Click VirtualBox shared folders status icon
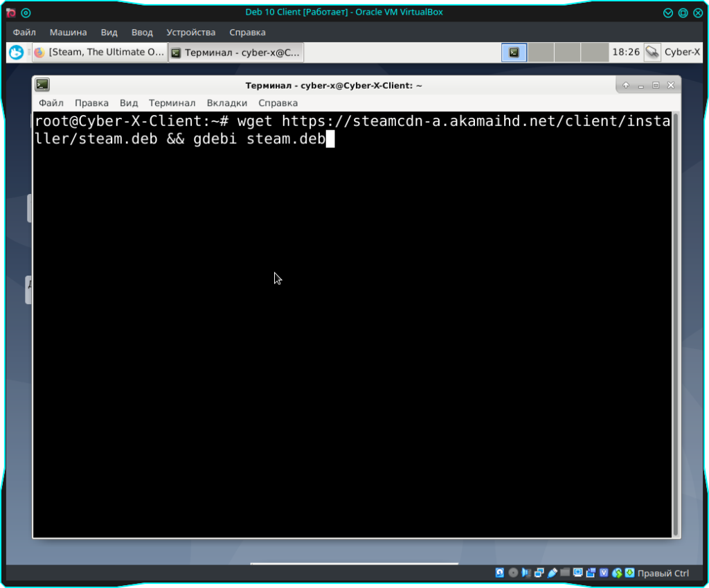The height and width of the screenshot is (588, 709). tap(565, 573)
